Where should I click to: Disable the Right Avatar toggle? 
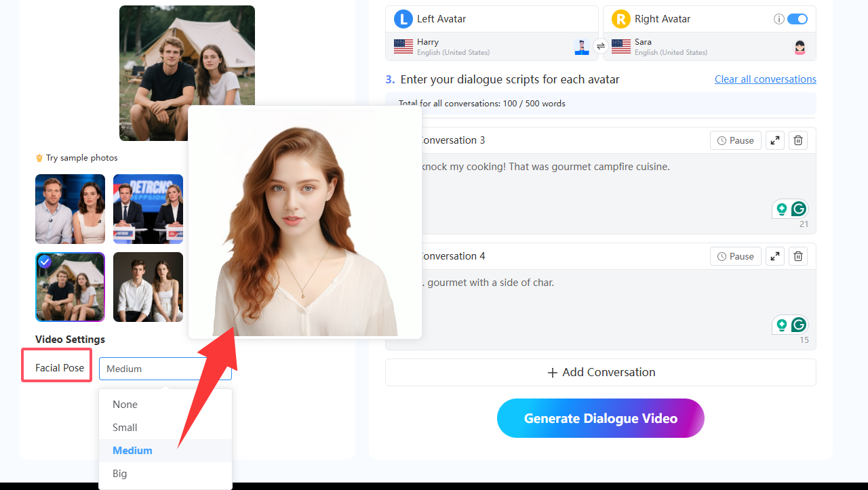click(x=797, y=18)
